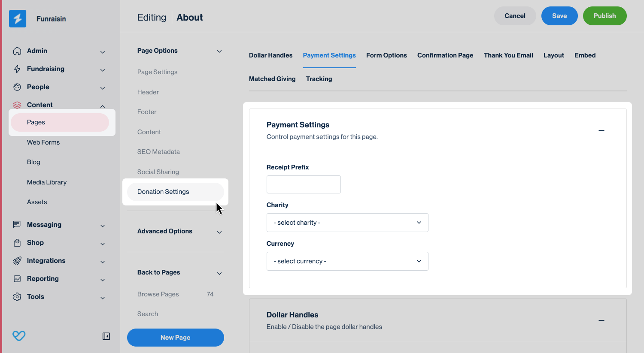This screenshot has width=644, height=353.
Task: Go to SEO Metadata
Action: [x=158, y=152]
